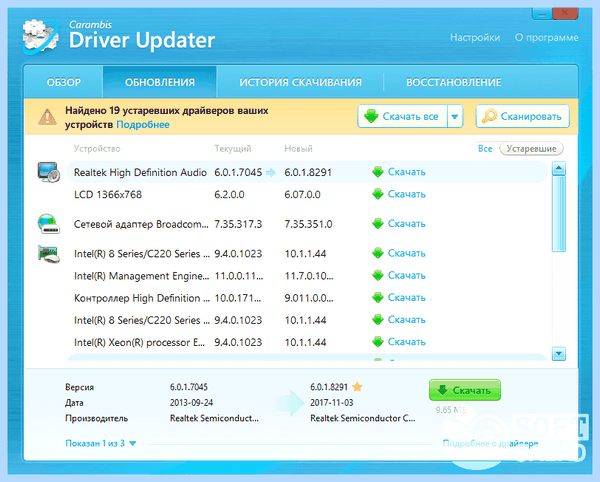Select the Intel(R) Management Engine row
600x482 pixels.
pos(307,275)
